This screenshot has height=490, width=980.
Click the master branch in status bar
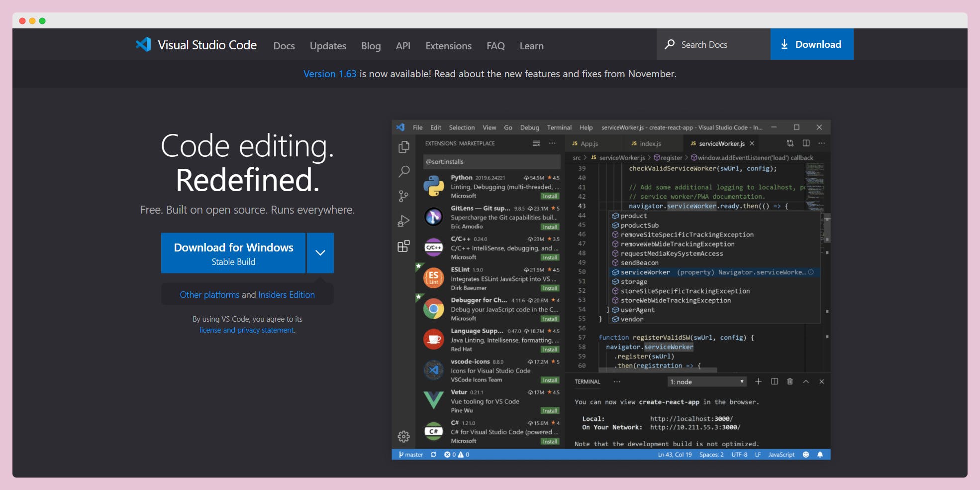click(410, 455)
